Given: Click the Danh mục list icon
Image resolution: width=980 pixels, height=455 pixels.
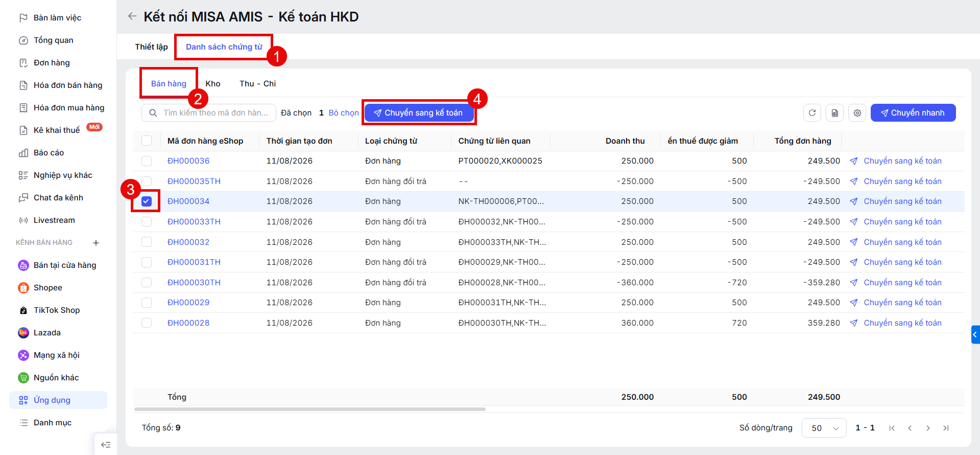Looking at the screenshot, I should [23, 423].
